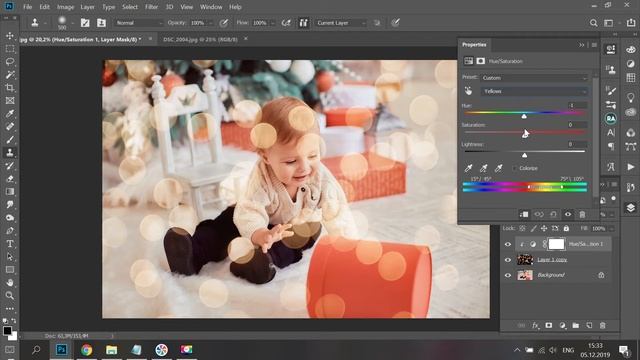Viewport: 640px width, 360px height.
Task: Open the Window menu
Action: click(x=211, y=7)
